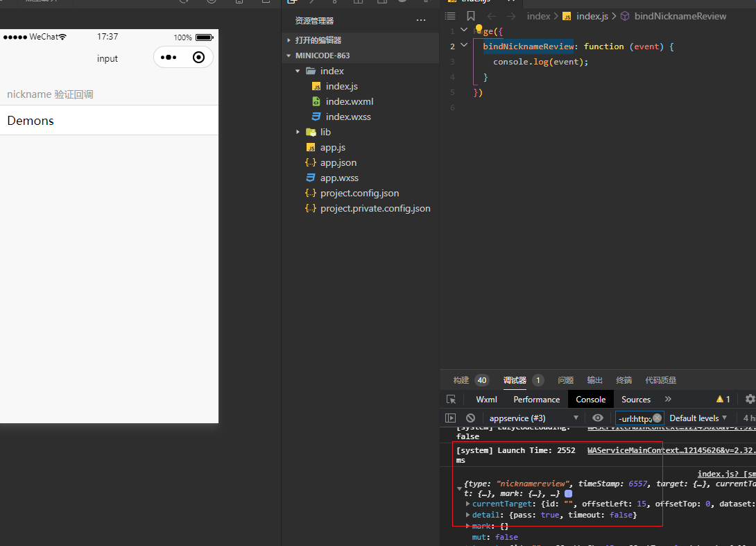Image resolution: width=756 pixels, height=546 pixels.
Task: Open index.js in the file tree
Action: click(342, 86)
